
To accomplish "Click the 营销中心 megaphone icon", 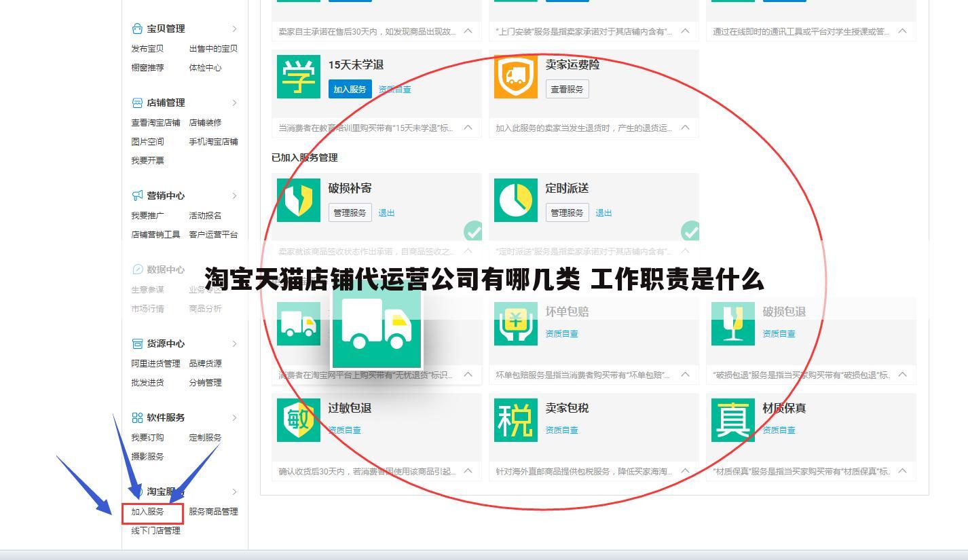I will pos(137,195).
